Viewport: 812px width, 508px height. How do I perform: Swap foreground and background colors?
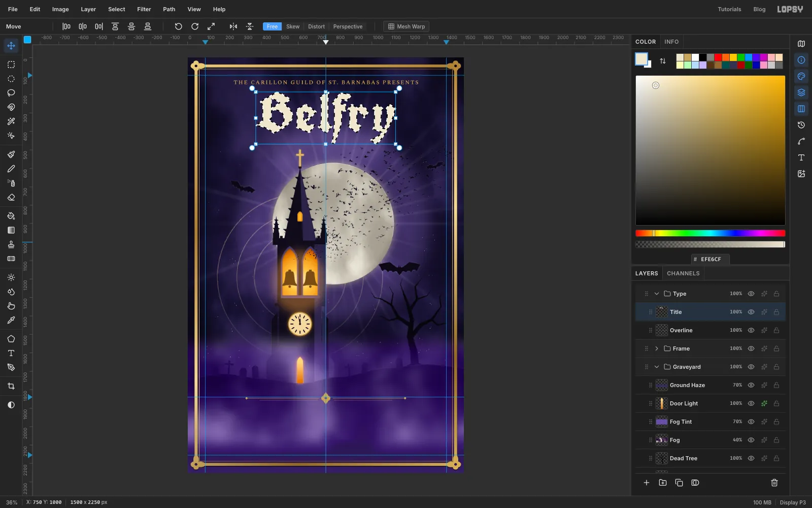(x=663, y=61)
